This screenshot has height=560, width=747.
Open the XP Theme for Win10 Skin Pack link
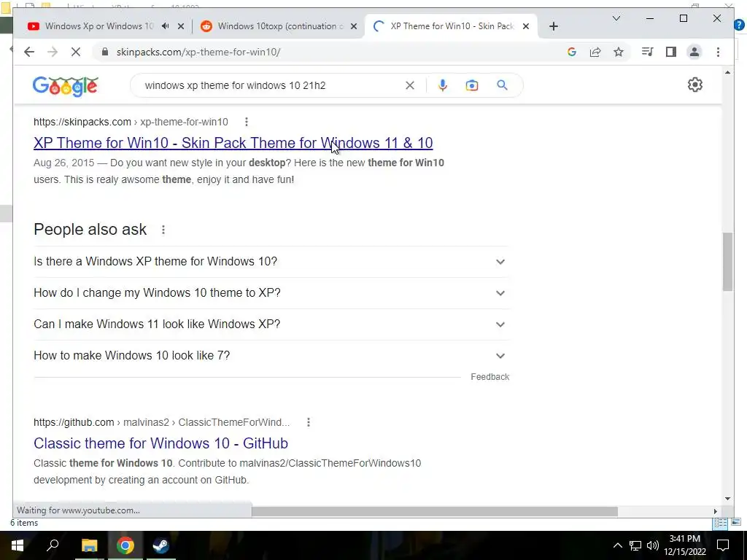pos(233,143)
